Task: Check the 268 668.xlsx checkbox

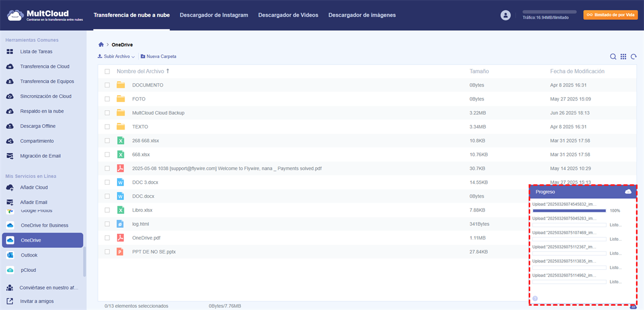Action: (107, 141)
